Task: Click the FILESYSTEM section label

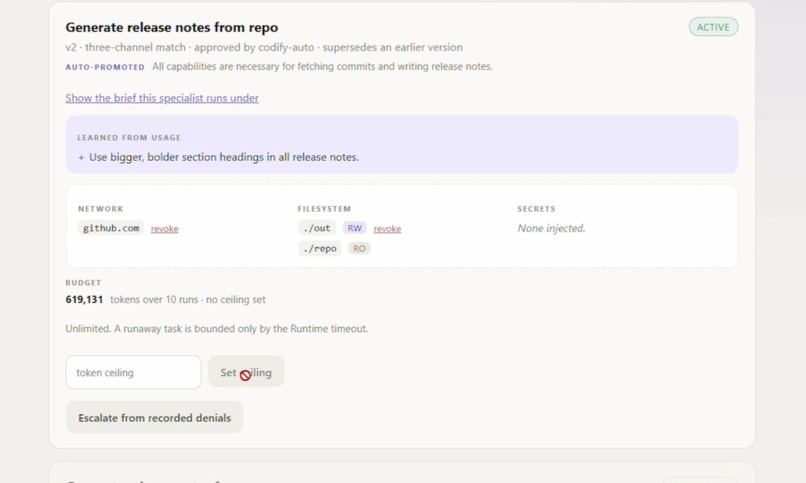Action: pos(324,209)
